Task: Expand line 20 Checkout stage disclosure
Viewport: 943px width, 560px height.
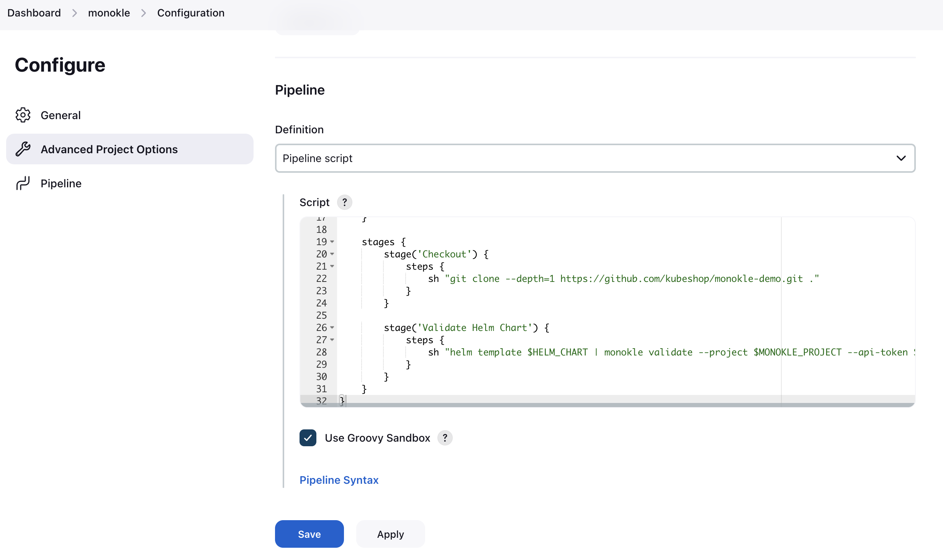Action: click(331, 254)
